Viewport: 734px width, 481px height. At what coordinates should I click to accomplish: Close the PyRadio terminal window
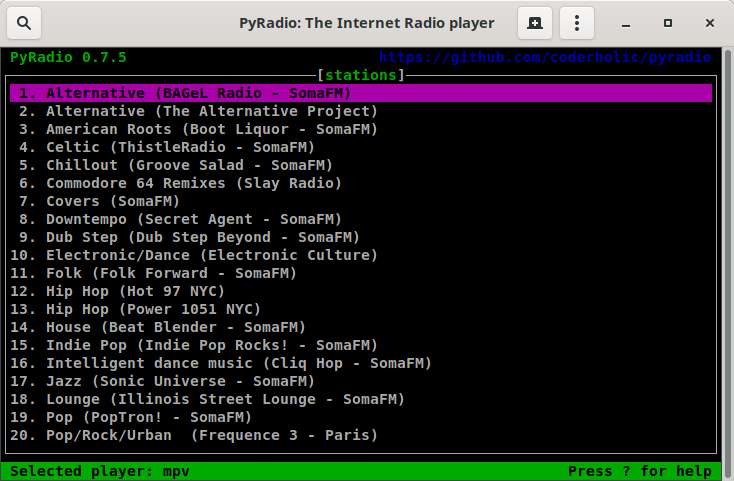tap(710, 23)
